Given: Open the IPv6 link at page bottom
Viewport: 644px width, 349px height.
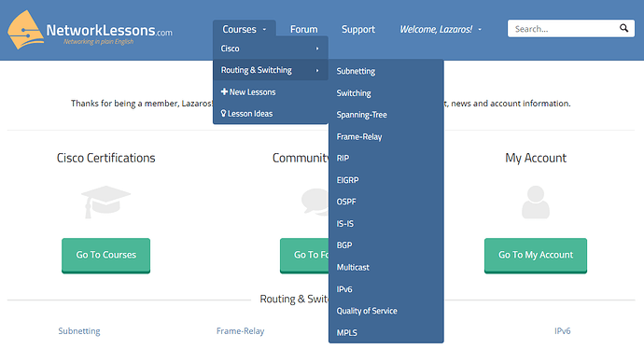Looking at the screenshot, I should pyautogui.click(x=562, y=331).
